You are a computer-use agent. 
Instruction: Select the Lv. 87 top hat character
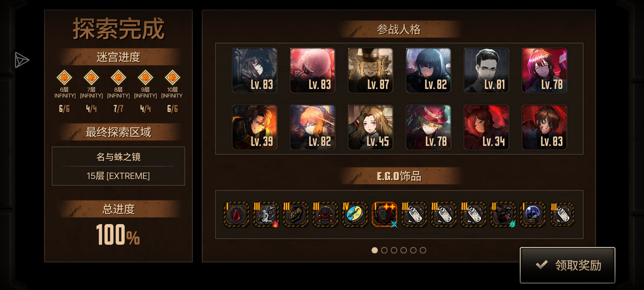pos(370,70)
